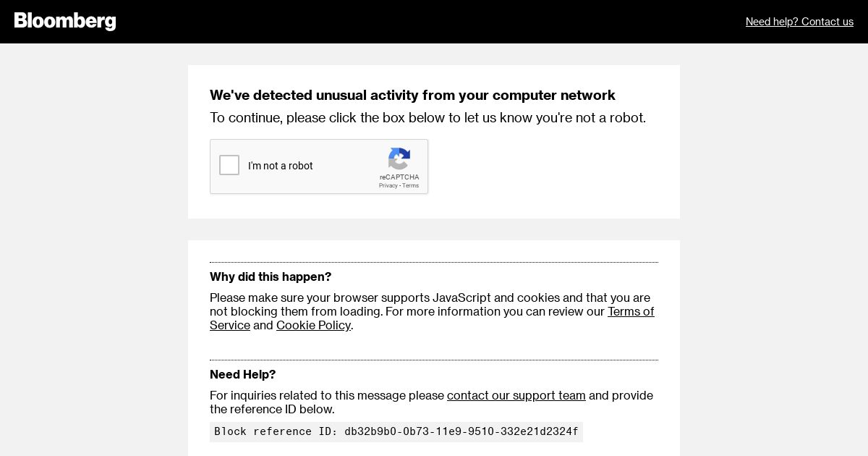Image resolution: width=868 pixels, height=456 pixels.
Task: Follow the contact our support team link
Action: coord(516,395)
